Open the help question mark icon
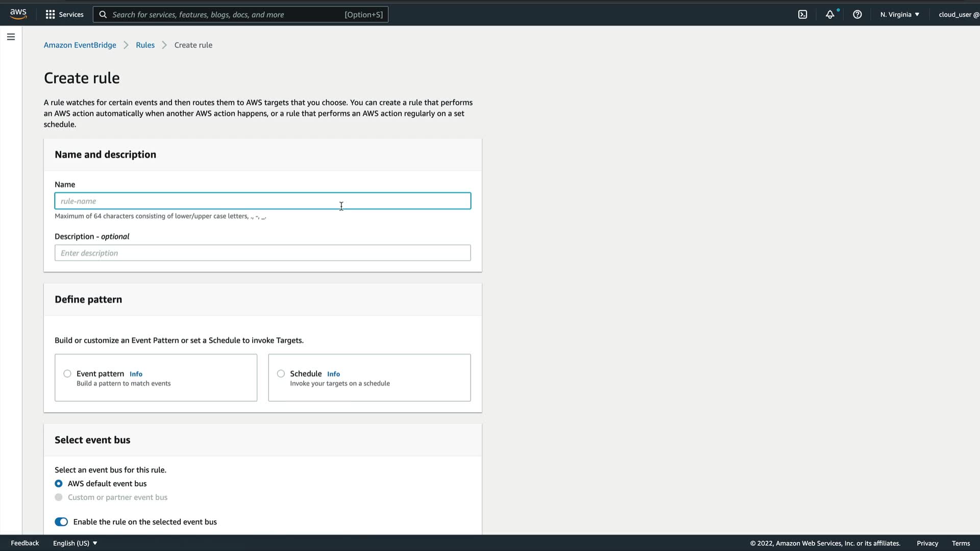The width and height of the screenshot is (980, 551). coord(857,14)
